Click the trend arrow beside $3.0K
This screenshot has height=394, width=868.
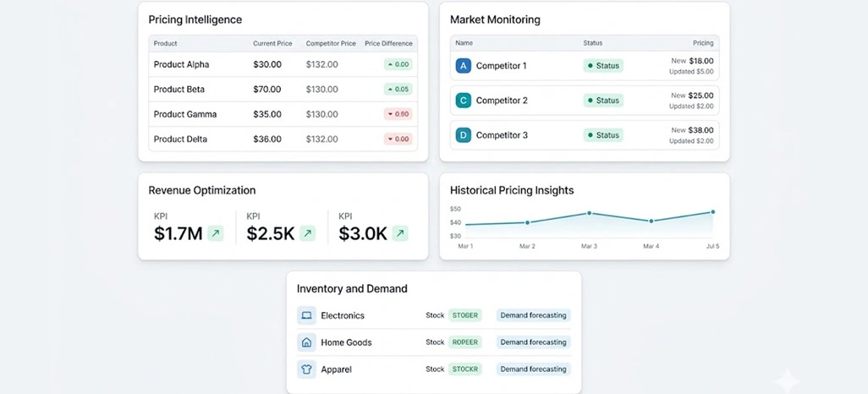point(400,233)
